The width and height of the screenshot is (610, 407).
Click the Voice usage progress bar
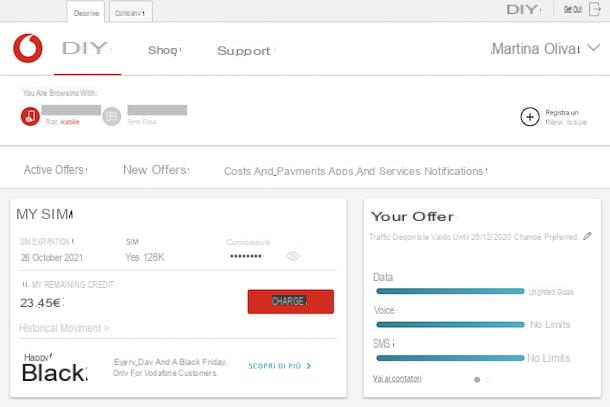(450, 325)
